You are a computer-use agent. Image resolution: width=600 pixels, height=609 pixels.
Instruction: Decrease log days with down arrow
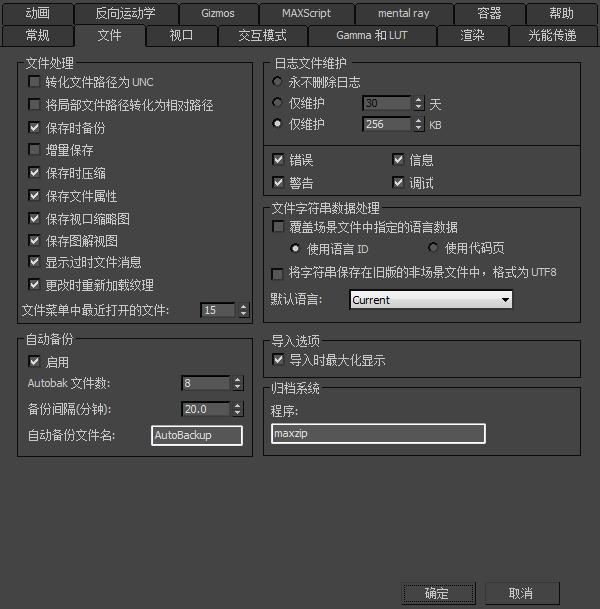point(418,107)
